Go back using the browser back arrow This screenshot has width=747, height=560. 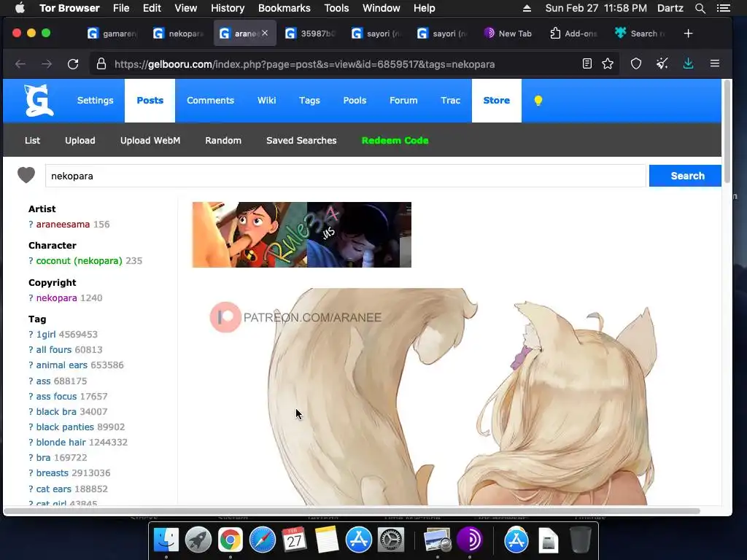[x=20, y=64]
